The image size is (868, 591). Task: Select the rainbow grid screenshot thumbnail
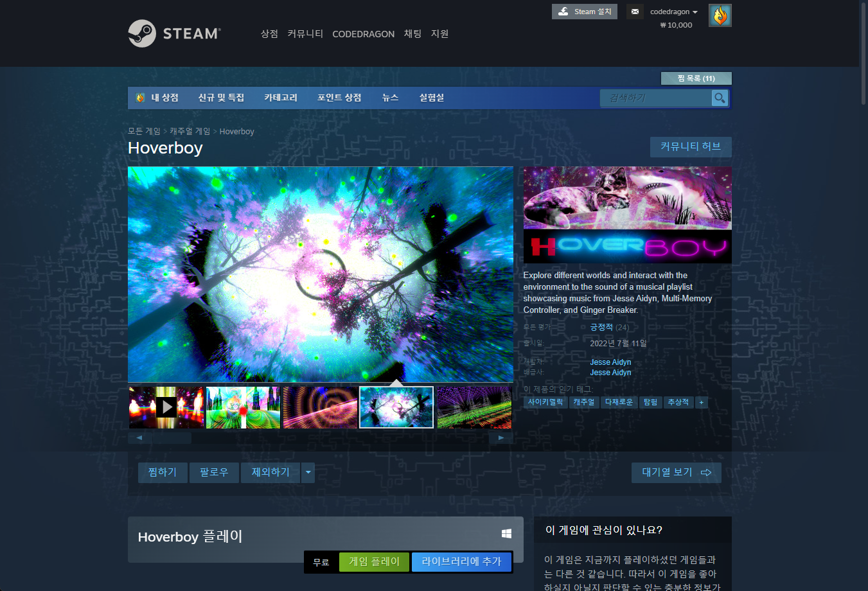475,407
